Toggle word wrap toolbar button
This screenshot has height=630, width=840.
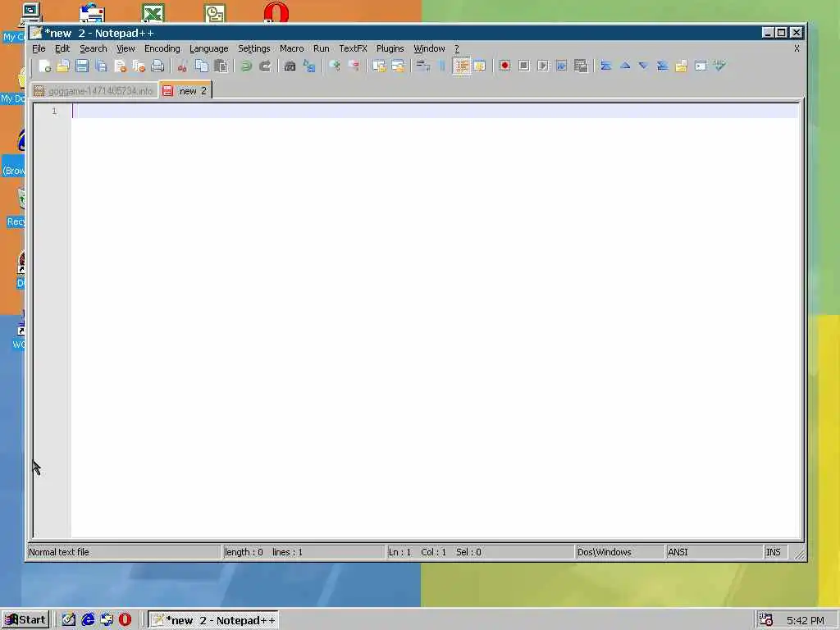[x=423, y=66]
